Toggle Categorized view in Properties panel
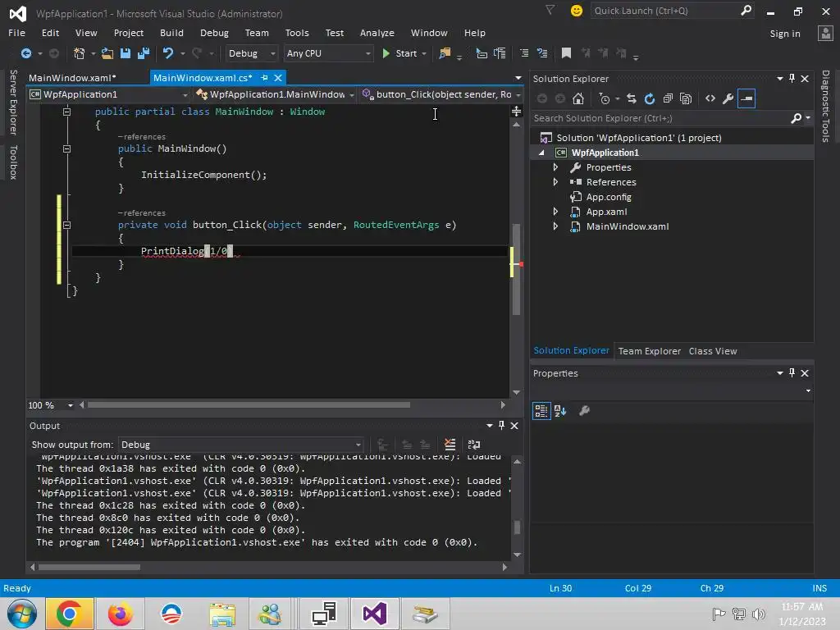 [541, 411]
